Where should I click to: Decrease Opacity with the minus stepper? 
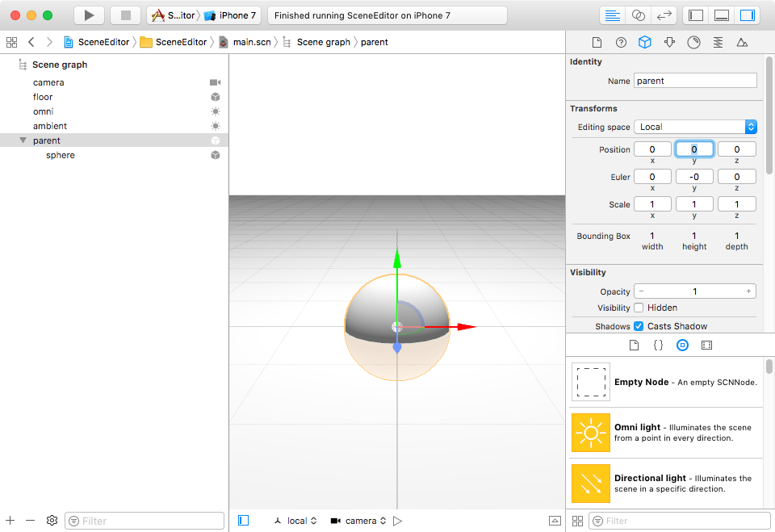click(642, 291)
